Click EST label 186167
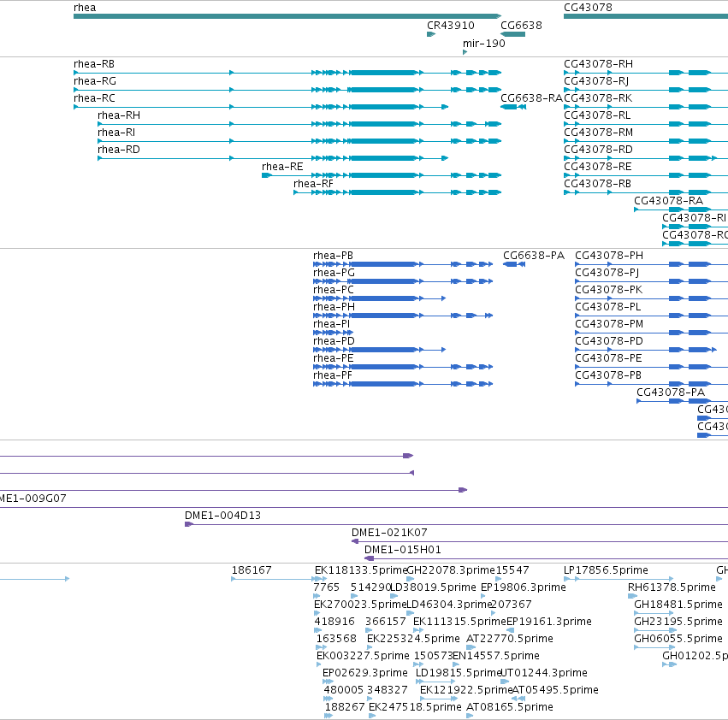Image resolution: width=728 pixels, height=720 pixels. tap(252, 570)
